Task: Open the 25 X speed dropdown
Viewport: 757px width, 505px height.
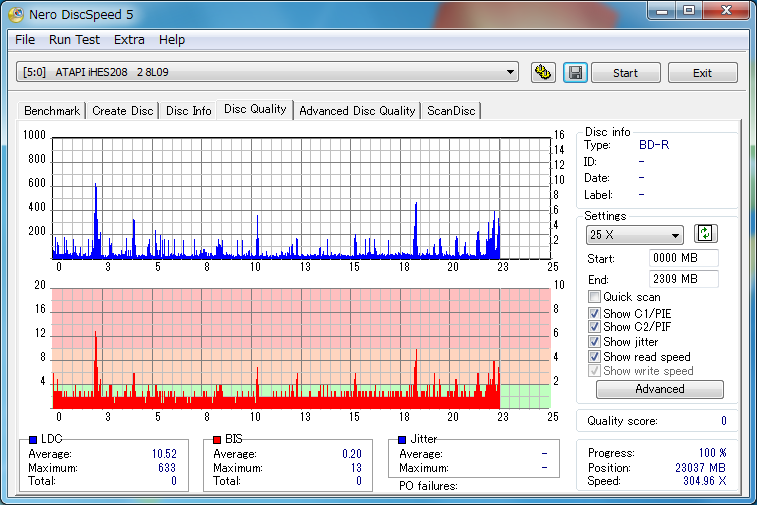Action: [634, 235]
